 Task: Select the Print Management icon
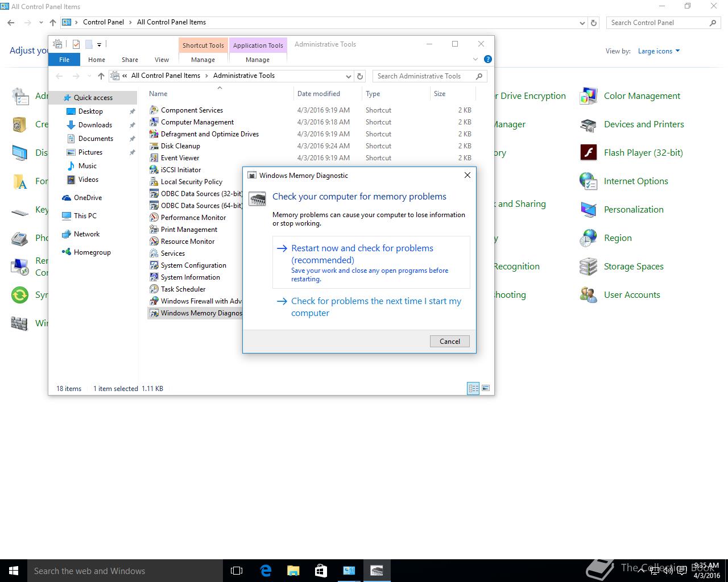pos(154,229)
